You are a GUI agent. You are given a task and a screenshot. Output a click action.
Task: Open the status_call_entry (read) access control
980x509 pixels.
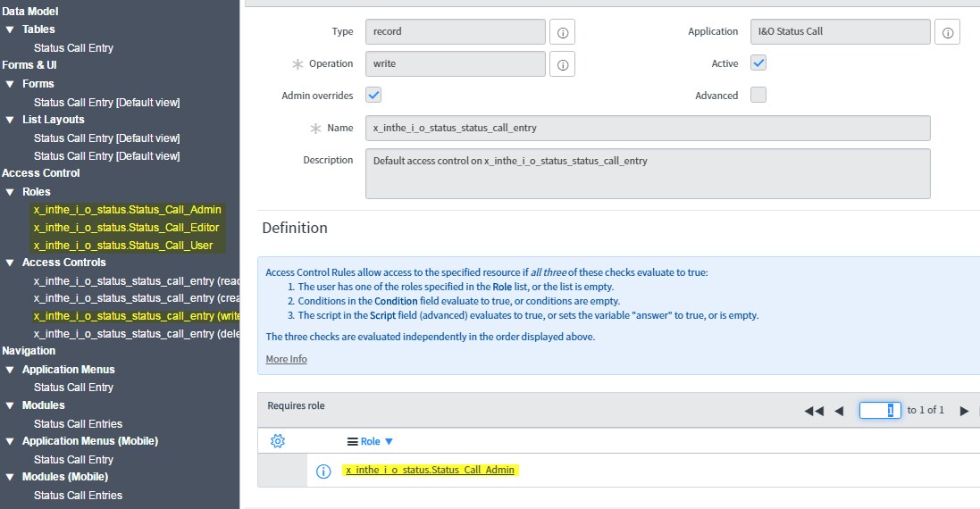[x=137, y=281]
